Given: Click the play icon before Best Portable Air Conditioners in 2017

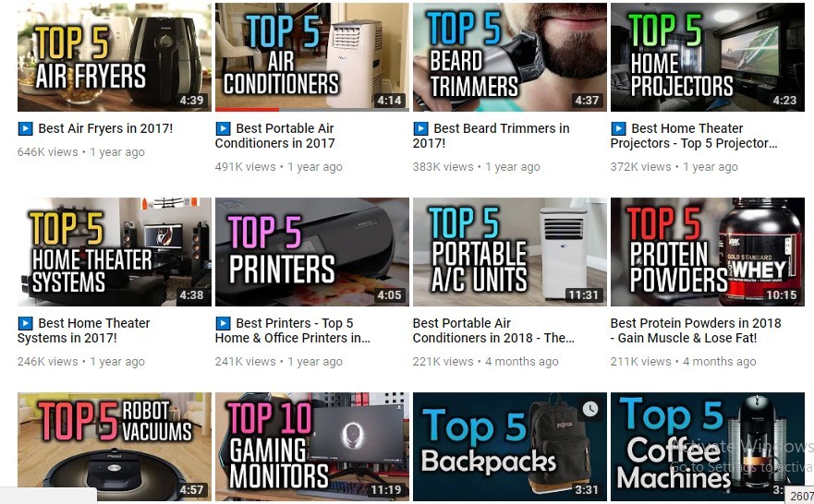Looking at the screenshot, I should click(223, 128).
